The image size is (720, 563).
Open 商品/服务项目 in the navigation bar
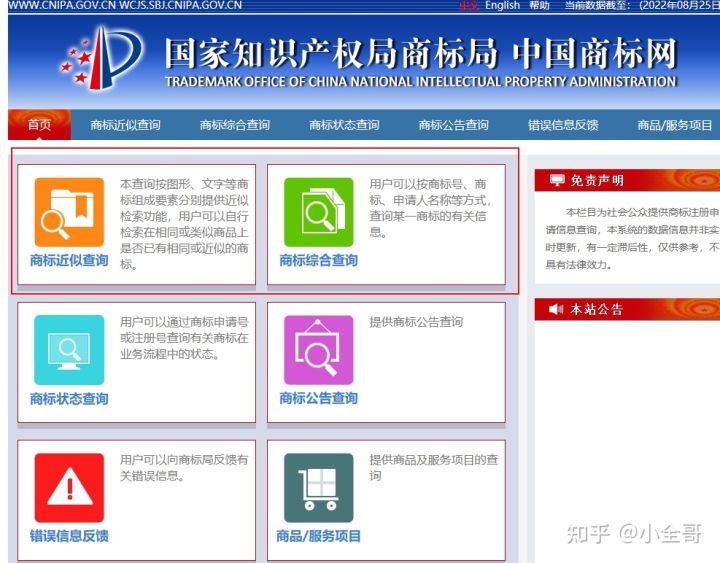675,125
